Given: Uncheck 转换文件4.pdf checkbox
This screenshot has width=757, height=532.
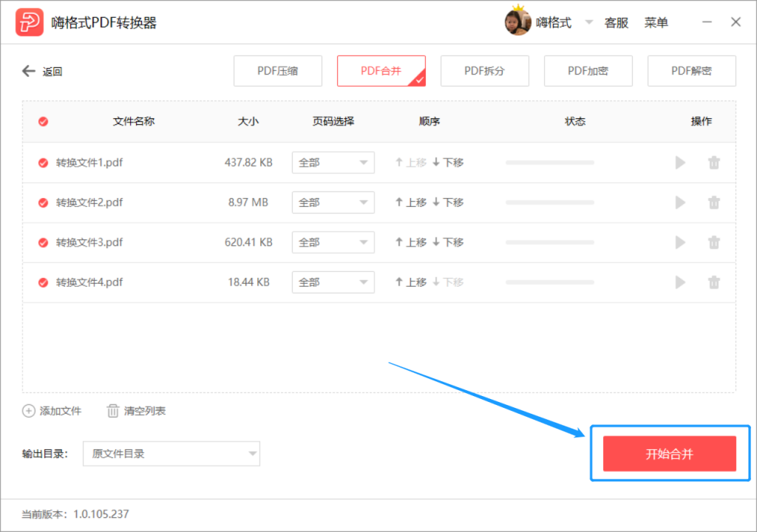Looking at the screenshot, I should (x=44, y=282).
